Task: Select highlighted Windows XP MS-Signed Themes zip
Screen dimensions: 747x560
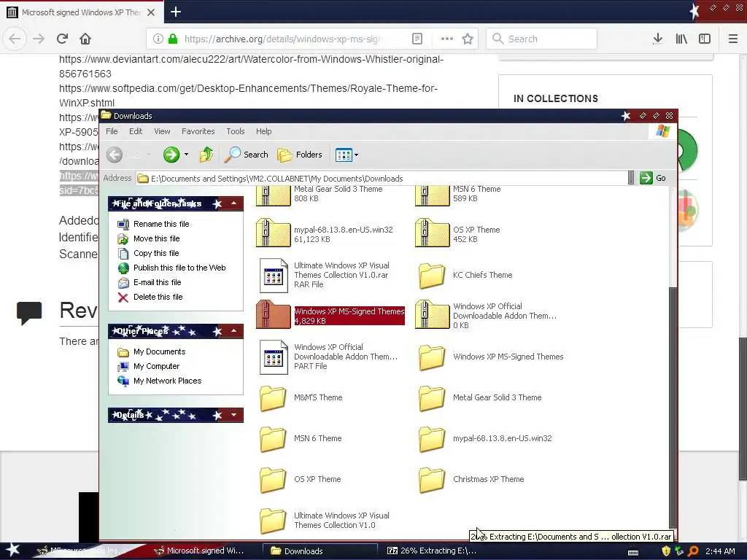Action: point(330,316)
